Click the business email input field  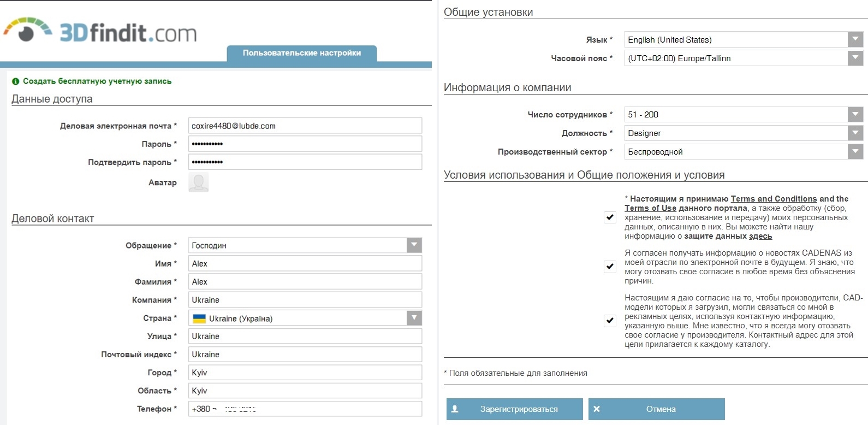(305, 126)
